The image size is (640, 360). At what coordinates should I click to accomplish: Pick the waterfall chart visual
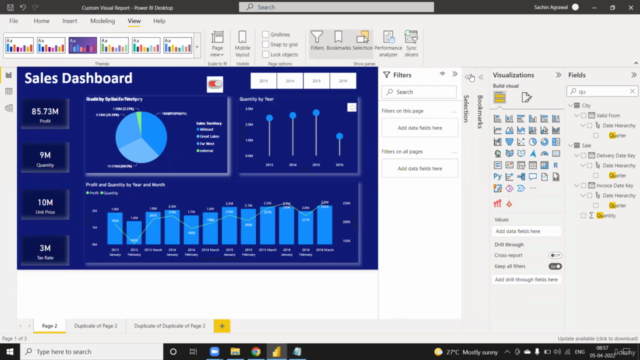tap(498, 142)
